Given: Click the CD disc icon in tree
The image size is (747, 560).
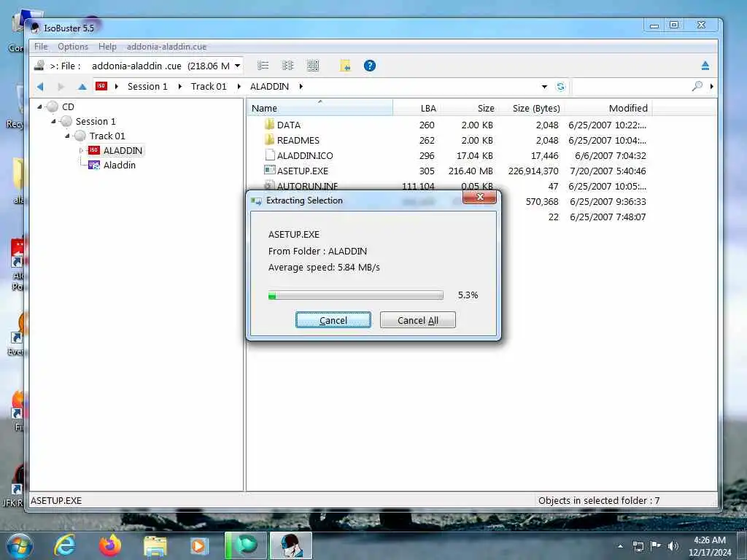Looking at the screenshot, I should click(53, 106).
